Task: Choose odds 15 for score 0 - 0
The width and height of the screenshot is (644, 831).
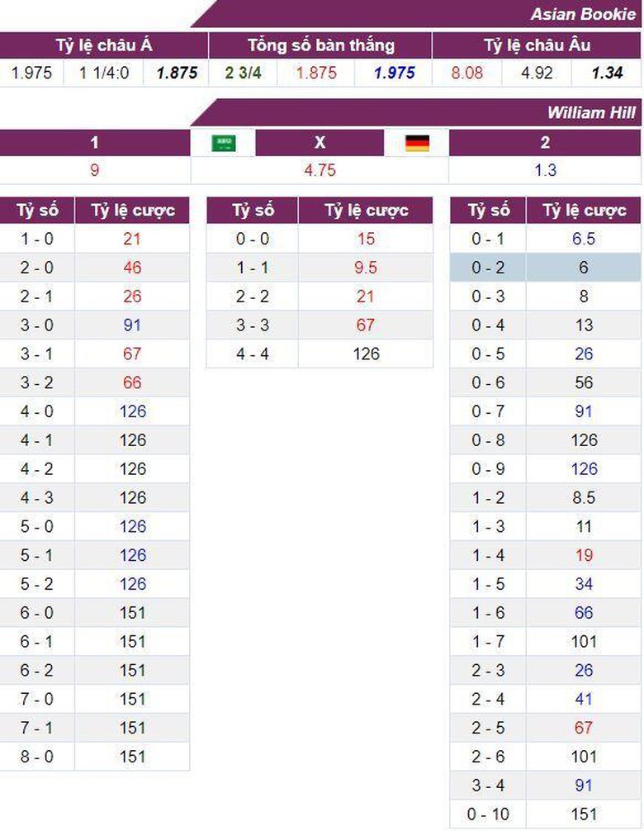Action: click(365, 239)
